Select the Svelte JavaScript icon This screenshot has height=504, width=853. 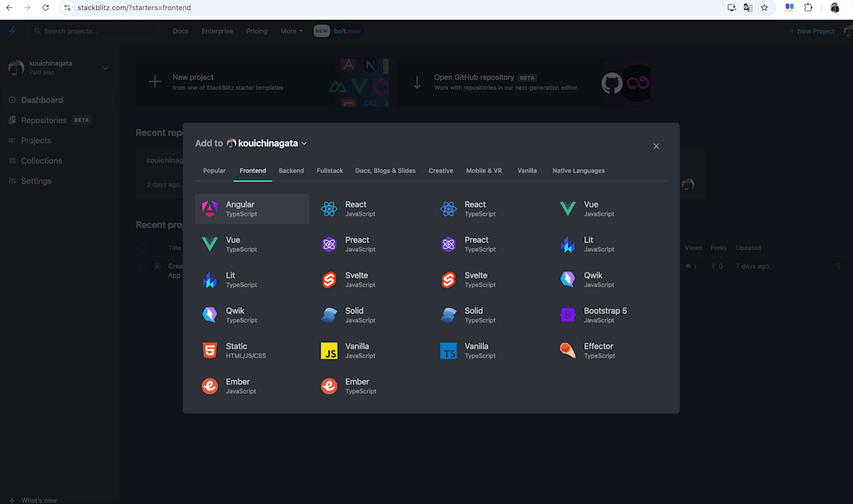point(329,279)
